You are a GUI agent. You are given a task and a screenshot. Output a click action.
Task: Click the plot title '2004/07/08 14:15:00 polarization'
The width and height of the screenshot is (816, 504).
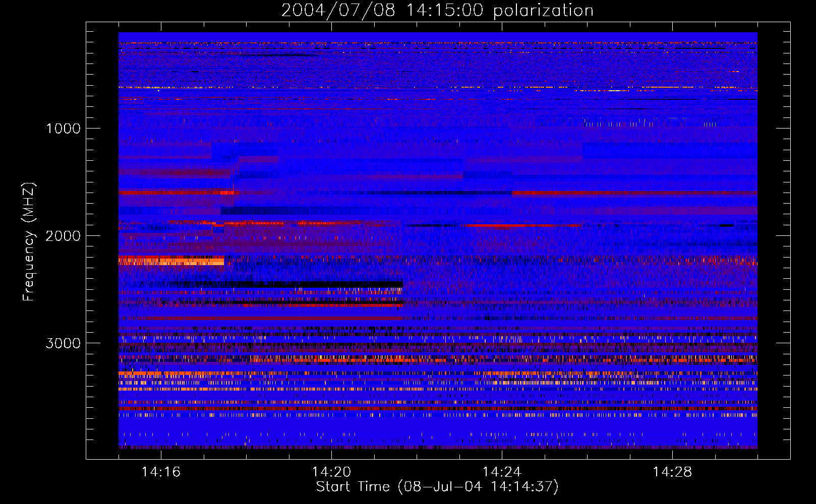(x=437, y=11)
